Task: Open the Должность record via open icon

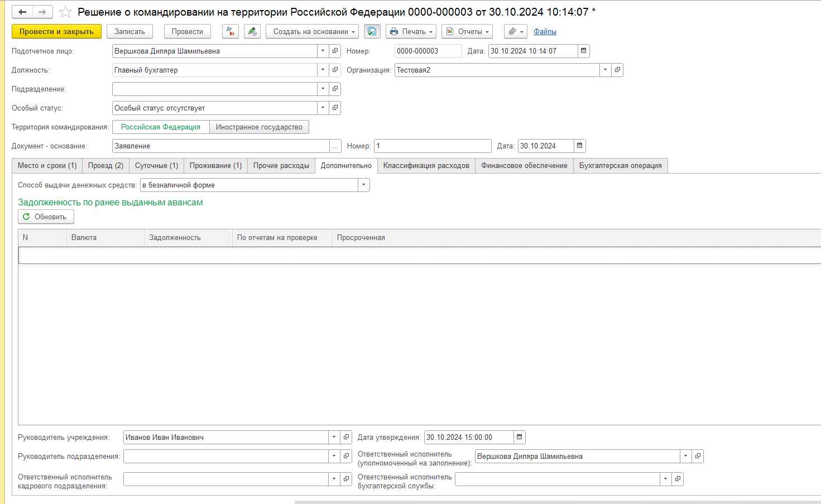Action: pyautogui.click(x=335, y=70)
